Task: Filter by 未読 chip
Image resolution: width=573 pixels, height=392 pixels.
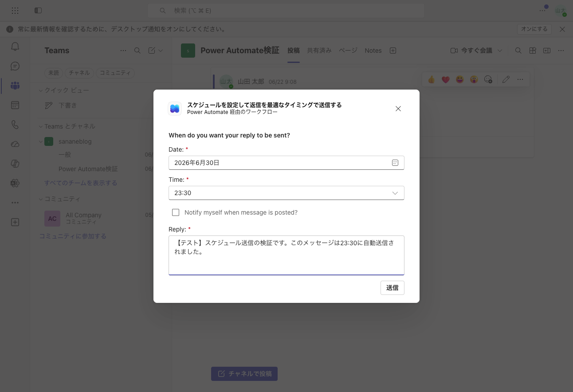Action: (x=54, y=73)
